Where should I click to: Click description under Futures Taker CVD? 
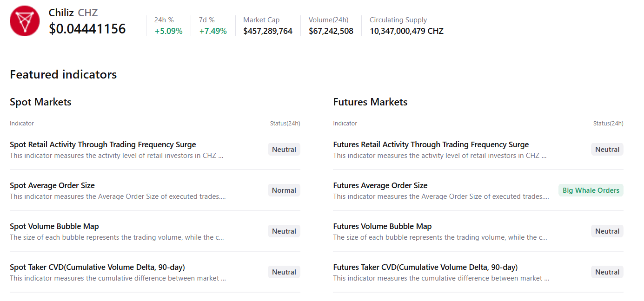[441, 278]
